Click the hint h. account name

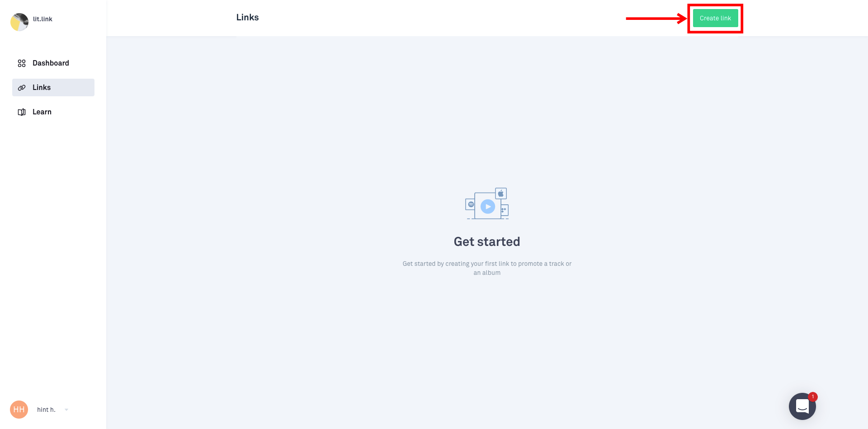[46, 410]
